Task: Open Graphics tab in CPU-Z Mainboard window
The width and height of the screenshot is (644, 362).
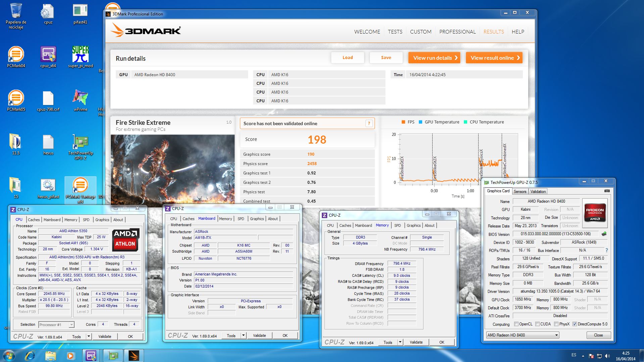Action: point(257,219)
